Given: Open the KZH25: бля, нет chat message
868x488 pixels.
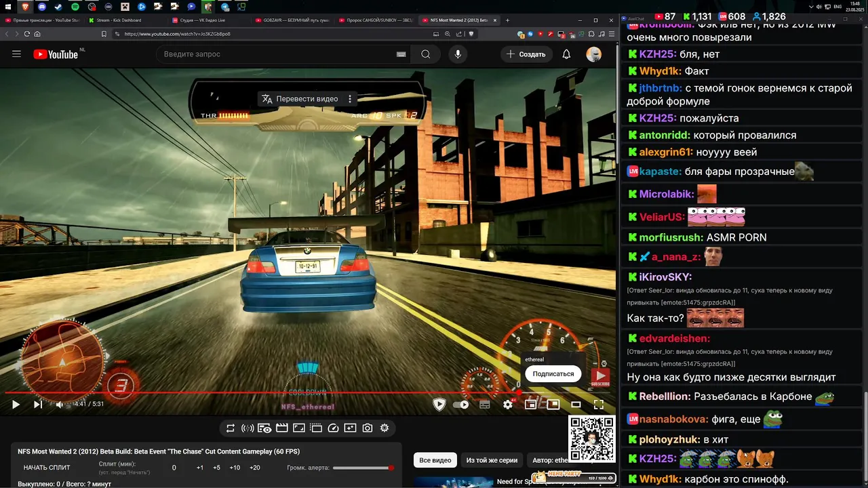Looking at the screenshot, I should pos(743,54).
